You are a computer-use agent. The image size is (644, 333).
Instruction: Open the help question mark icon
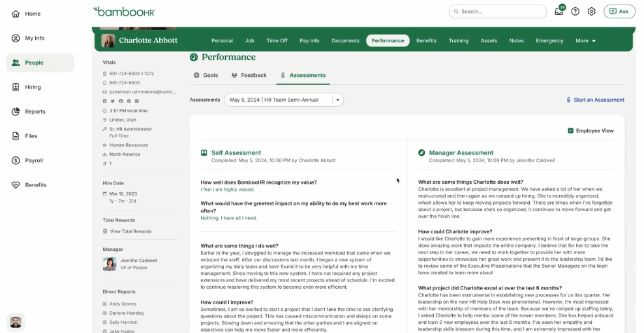coord(575,12)
